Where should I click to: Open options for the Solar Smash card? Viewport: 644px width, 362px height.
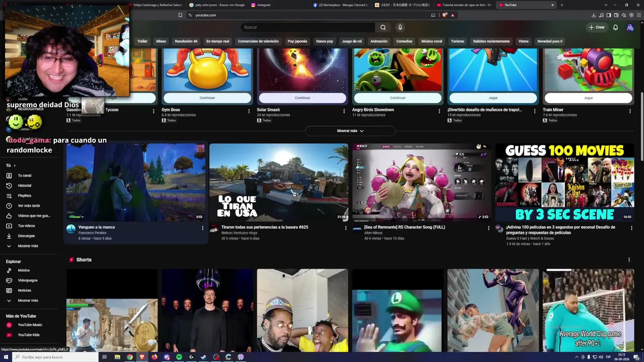click(x=344, y=111)
